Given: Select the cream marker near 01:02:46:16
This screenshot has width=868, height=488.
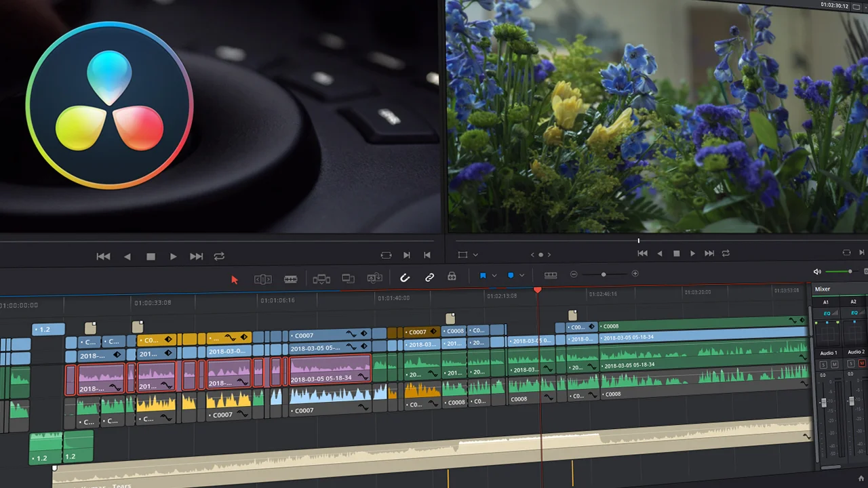Looking at the screenshot, I should pyautogui.click(x=572, y=315).
